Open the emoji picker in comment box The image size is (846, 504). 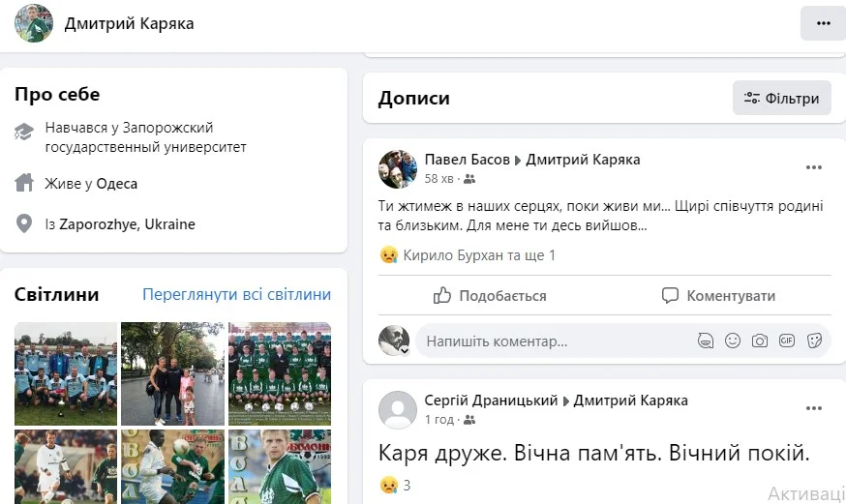[733, 341]
